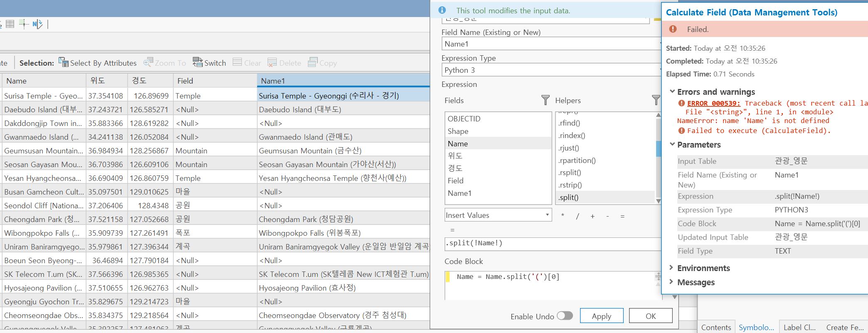Click the OK button

pos(651,316)
